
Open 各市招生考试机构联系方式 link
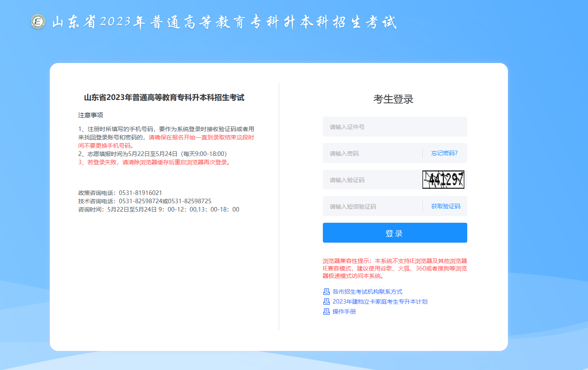(x=367, y=292)
